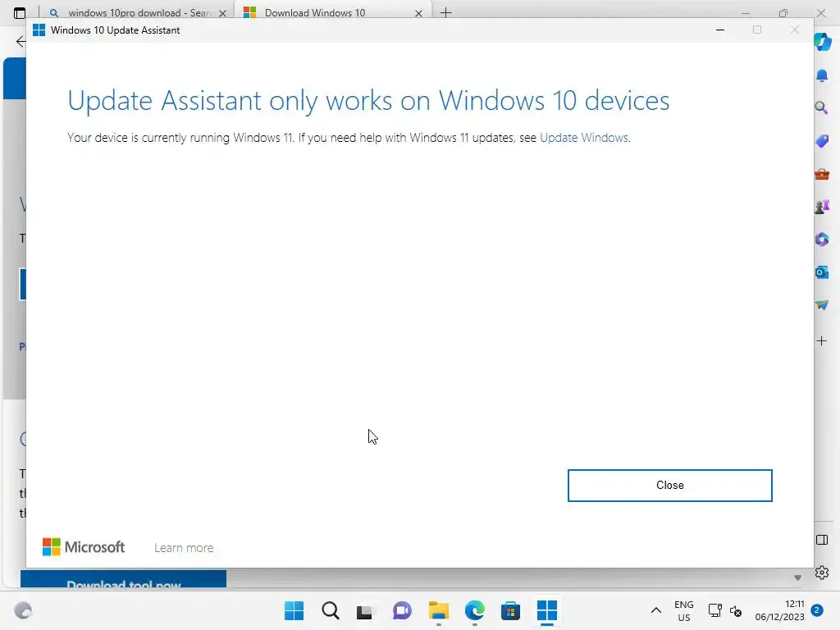The image size is (840, 630).
Task: Open a new browser tab
Action: click(445, 13)
